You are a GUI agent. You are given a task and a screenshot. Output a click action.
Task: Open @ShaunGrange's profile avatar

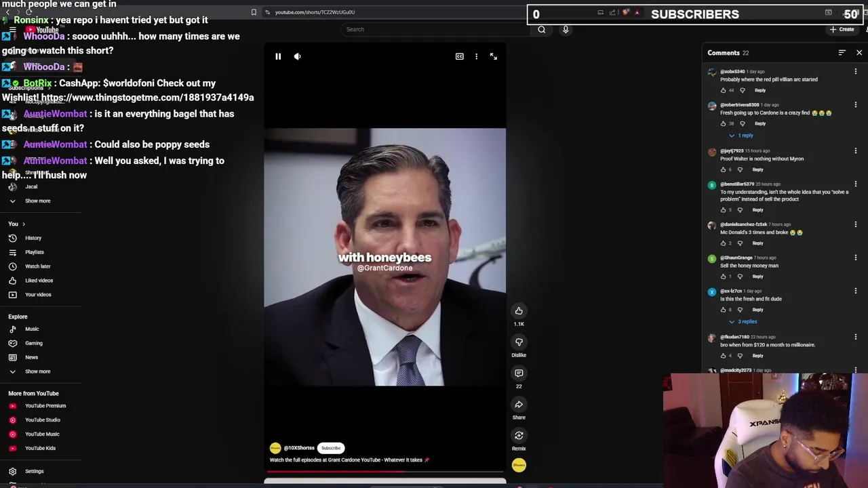711,259
